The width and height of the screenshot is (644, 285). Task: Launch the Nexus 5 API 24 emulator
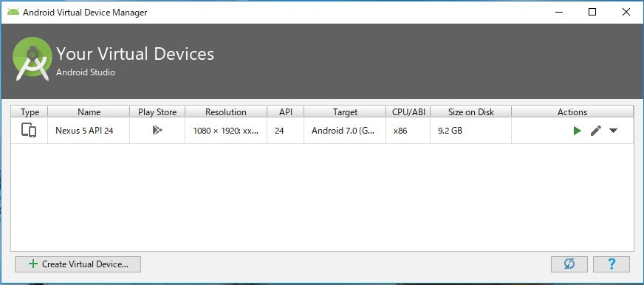[x=577, y=131]
